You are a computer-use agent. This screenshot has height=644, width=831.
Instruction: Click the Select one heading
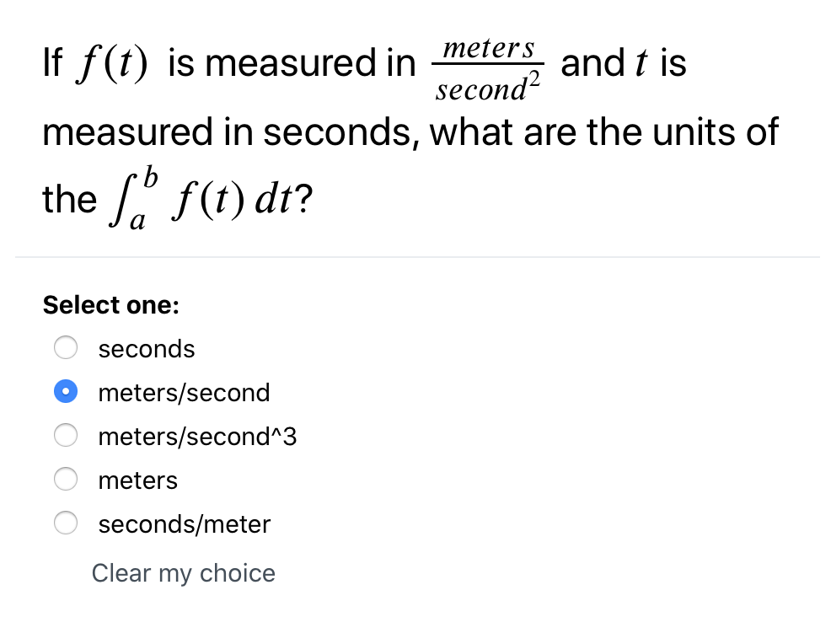pyautogui.click(x=110, y=304)
